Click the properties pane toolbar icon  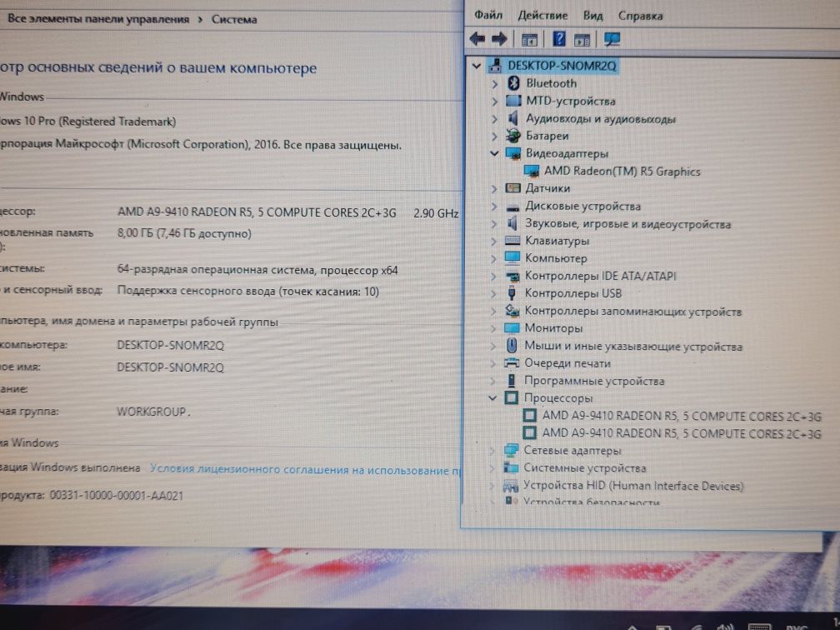582,39
